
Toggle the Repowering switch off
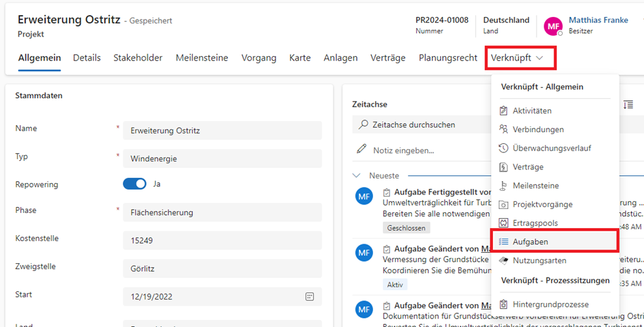[135, 184]
